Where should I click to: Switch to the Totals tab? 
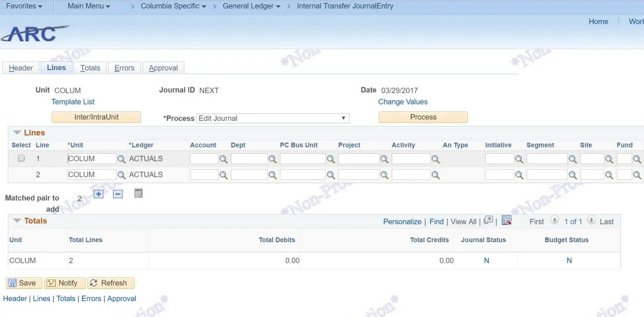(x=90, y=68)
